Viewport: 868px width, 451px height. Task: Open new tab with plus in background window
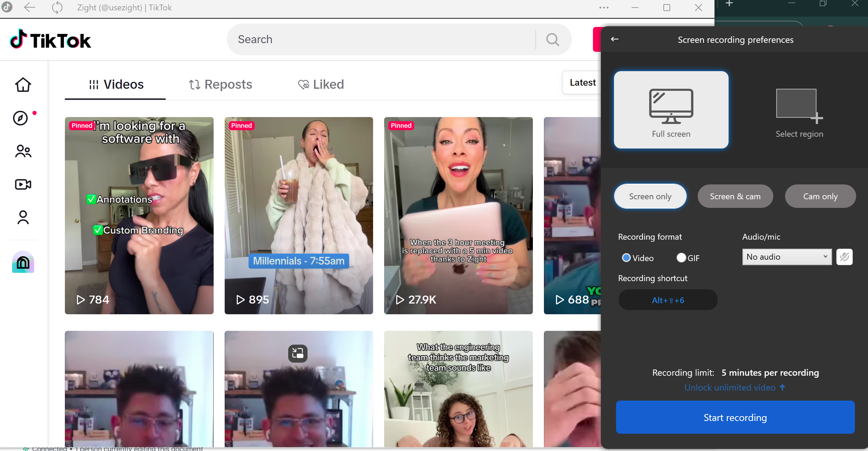tap(729, 3)
